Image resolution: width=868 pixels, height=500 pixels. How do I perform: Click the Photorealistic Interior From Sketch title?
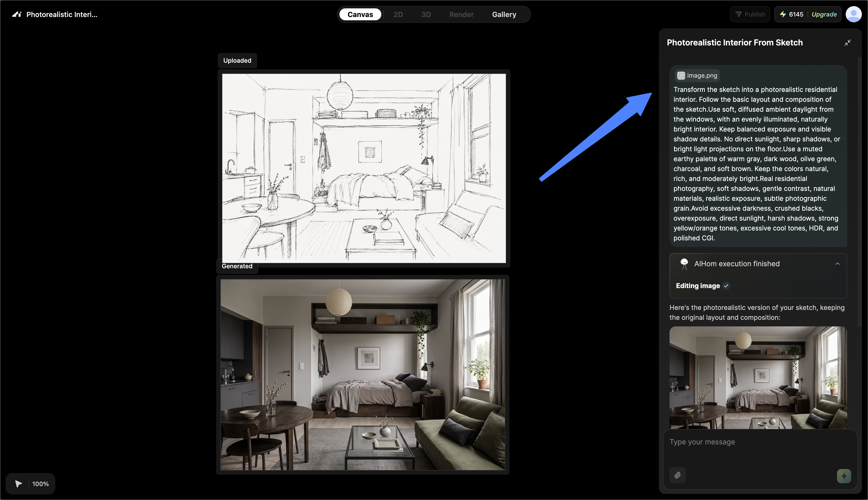(735, 43)
